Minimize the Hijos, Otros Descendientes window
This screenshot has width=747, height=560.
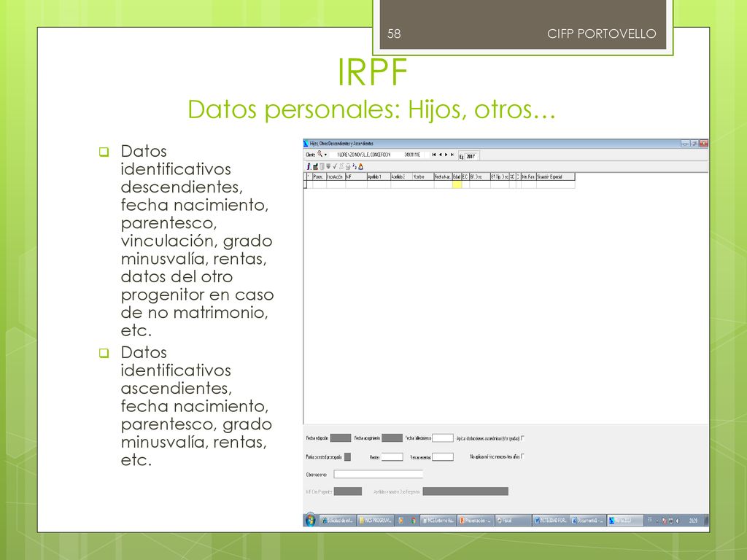tap(685, 144)
